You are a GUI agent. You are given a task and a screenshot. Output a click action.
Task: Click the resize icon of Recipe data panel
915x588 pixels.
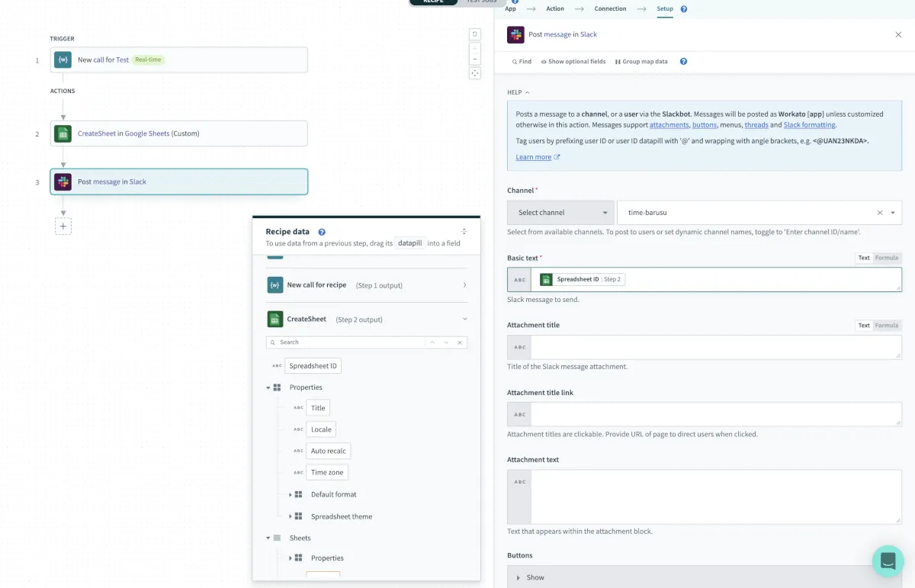(x=464, y=231)
